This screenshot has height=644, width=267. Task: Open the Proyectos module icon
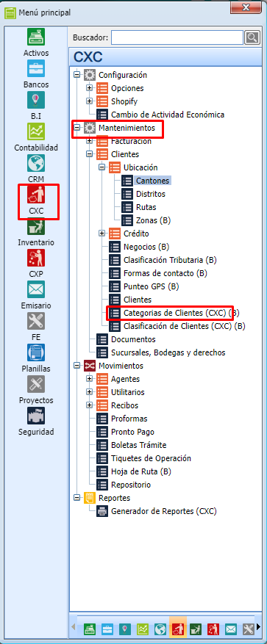coord(36,385)
